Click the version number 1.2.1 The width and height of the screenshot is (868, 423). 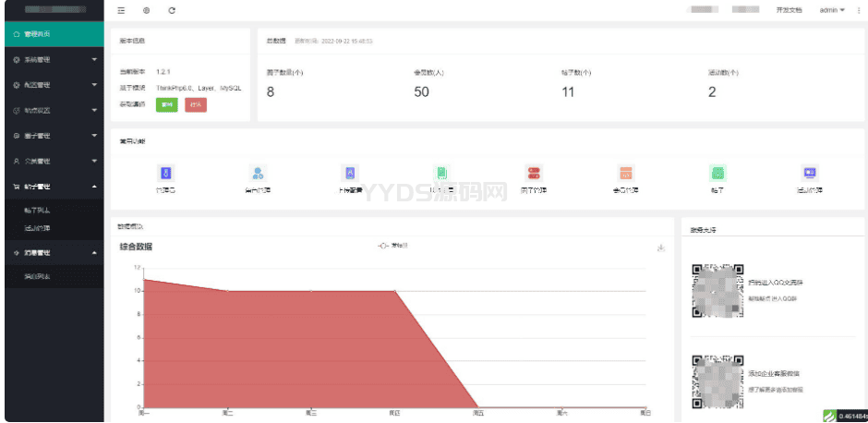(163, 72)
